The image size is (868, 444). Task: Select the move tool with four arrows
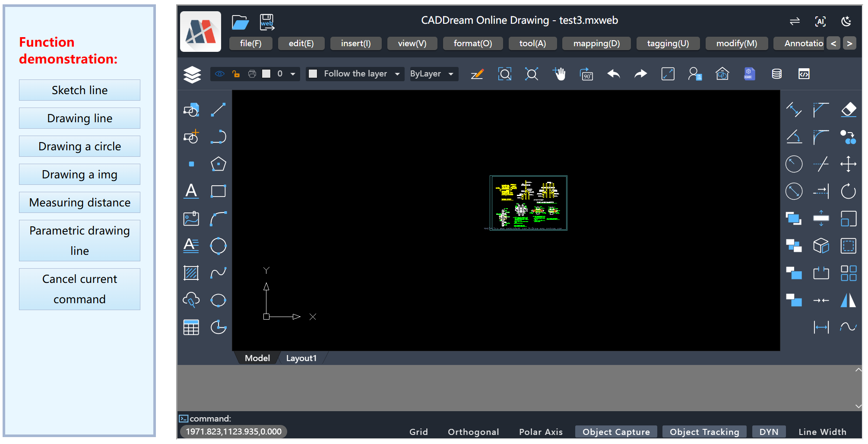848,164
